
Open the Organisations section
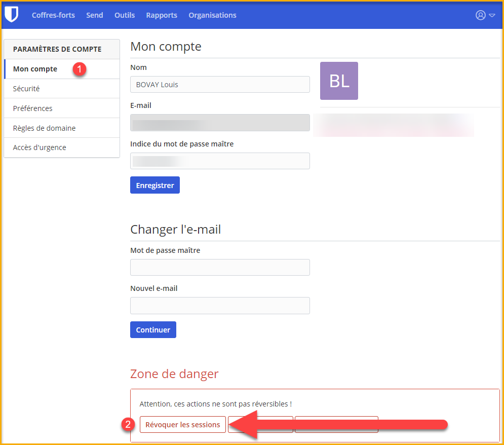click(x=212, y=15)
